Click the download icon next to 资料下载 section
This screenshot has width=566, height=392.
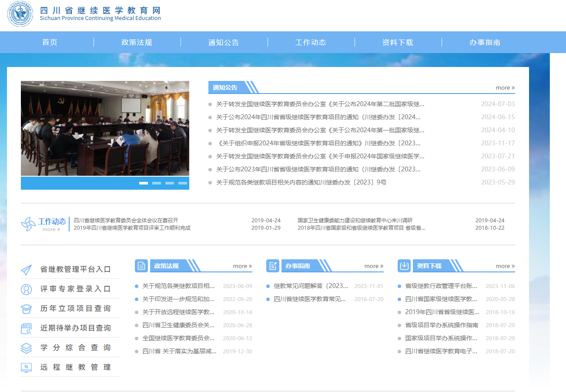404,266
